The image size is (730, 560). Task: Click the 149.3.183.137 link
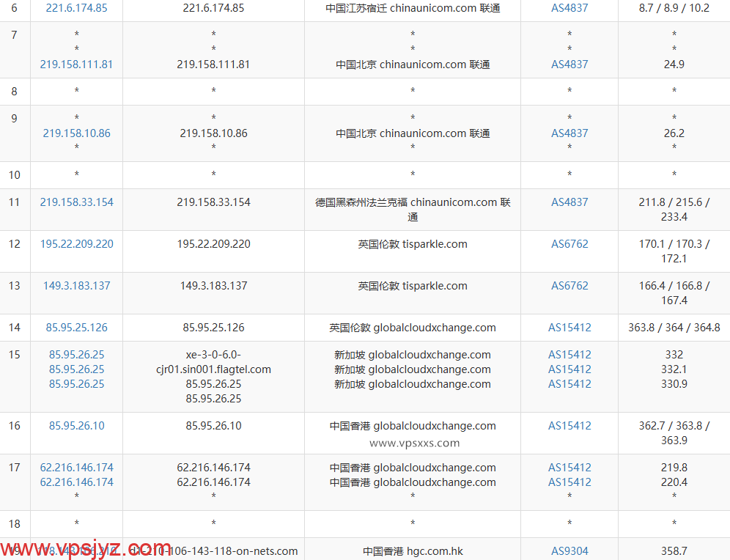[x=76, y=286]
